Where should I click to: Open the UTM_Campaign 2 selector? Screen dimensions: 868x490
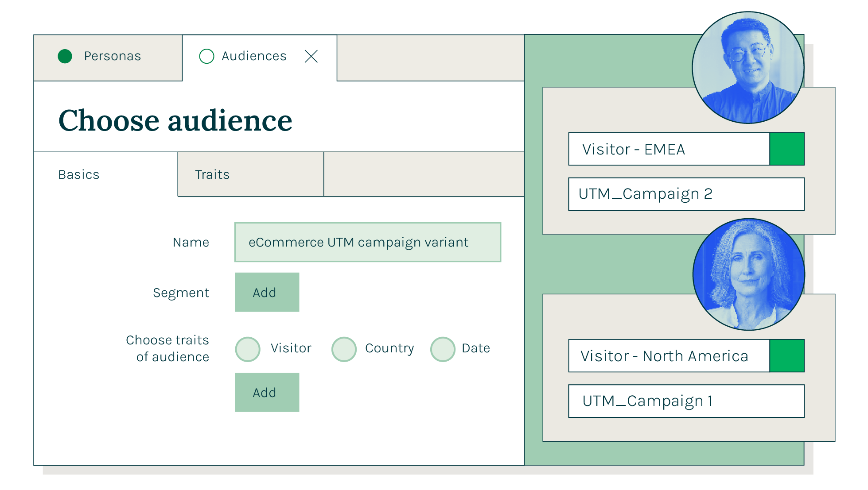[686, 193]
